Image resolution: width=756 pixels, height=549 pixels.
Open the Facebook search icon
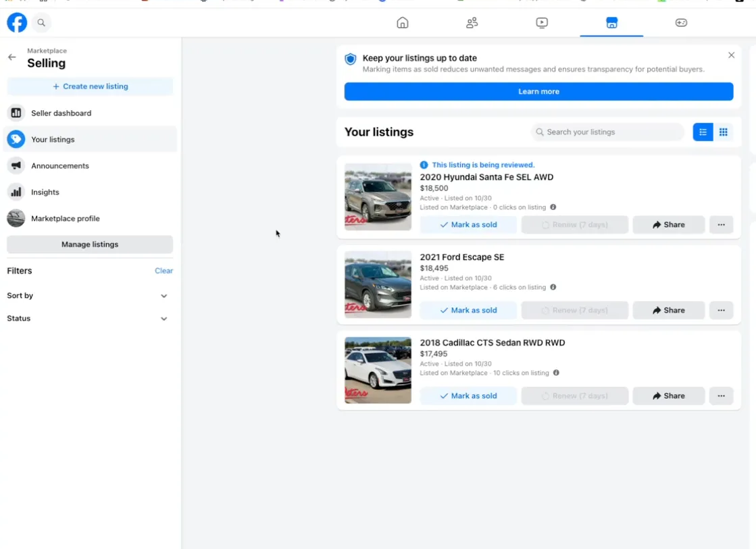[x=41, y=23]
